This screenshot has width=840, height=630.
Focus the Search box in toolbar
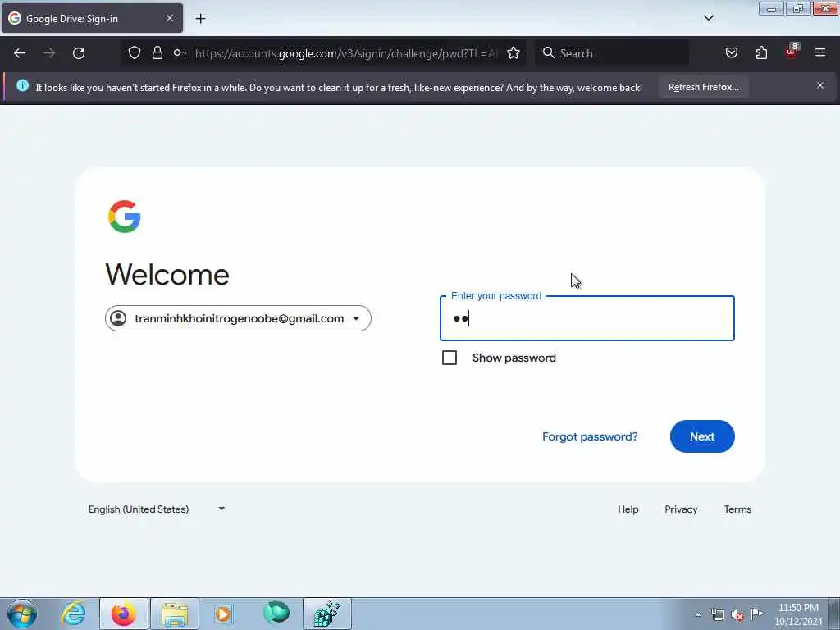pos(612,53)
